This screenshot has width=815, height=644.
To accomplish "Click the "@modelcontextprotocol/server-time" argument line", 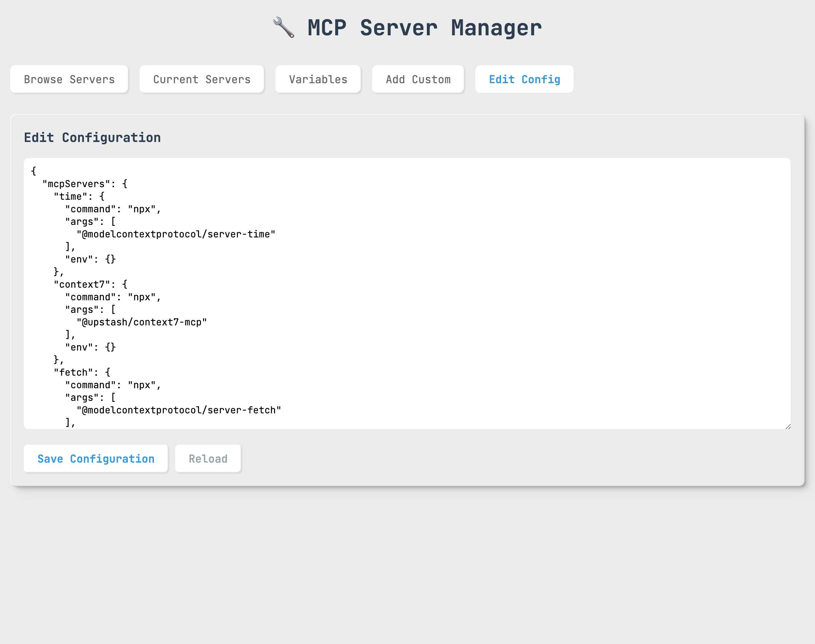I will pyautogui.click(x=176, y=234).
